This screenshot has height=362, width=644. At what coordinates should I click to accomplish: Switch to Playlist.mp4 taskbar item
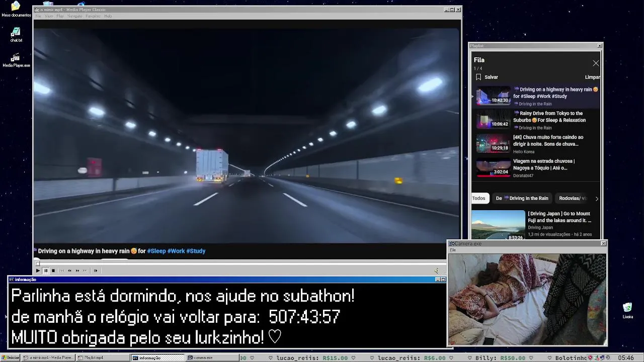(x=103, y=357)
